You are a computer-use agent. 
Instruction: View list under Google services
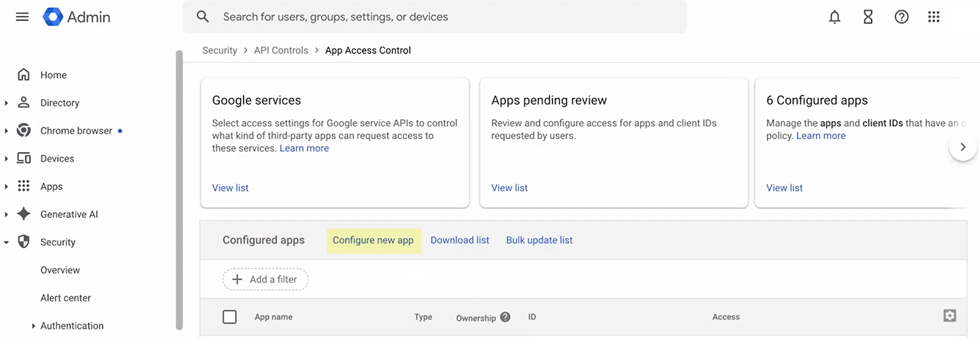[x=230, y=188]
